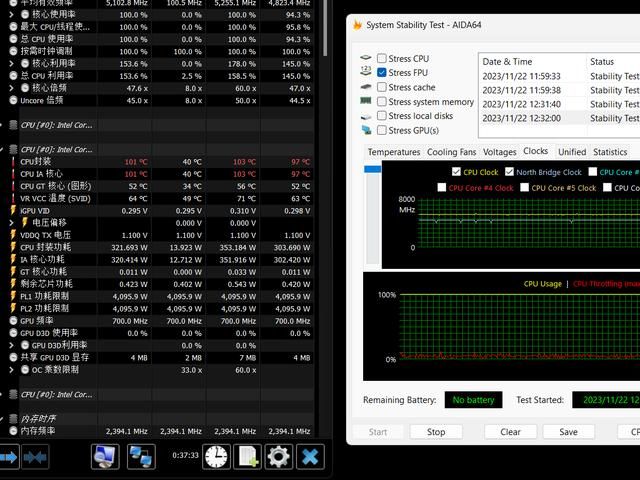Switch to the Temperatures tab
640x480 pixels.
[393, 152]
